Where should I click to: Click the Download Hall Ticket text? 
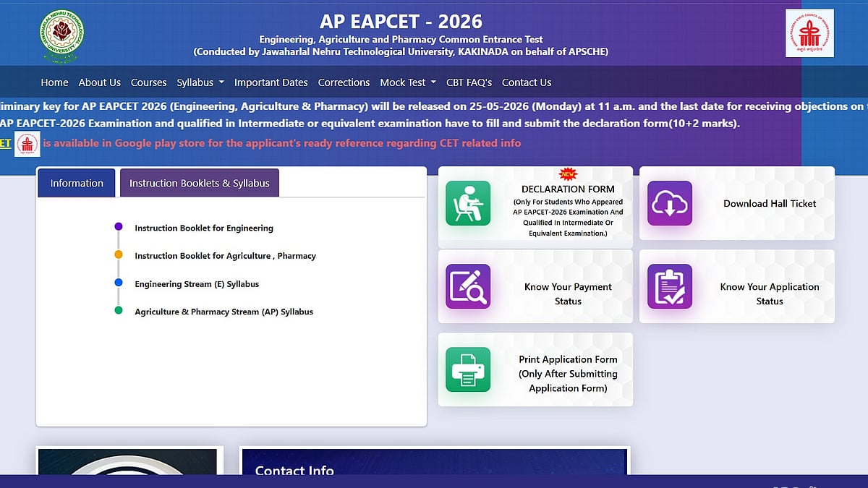tap(770, 204)
